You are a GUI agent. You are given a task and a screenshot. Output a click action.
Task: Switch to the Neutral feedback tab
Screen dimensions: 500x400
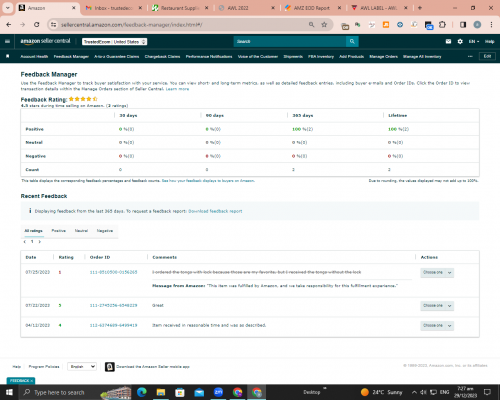(81, 231)
